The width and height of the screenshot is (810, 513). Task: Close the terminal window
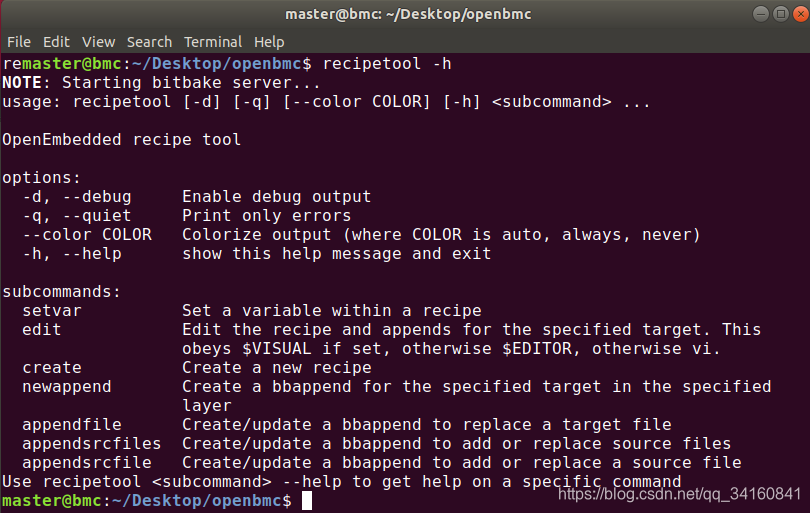point(801,14)
